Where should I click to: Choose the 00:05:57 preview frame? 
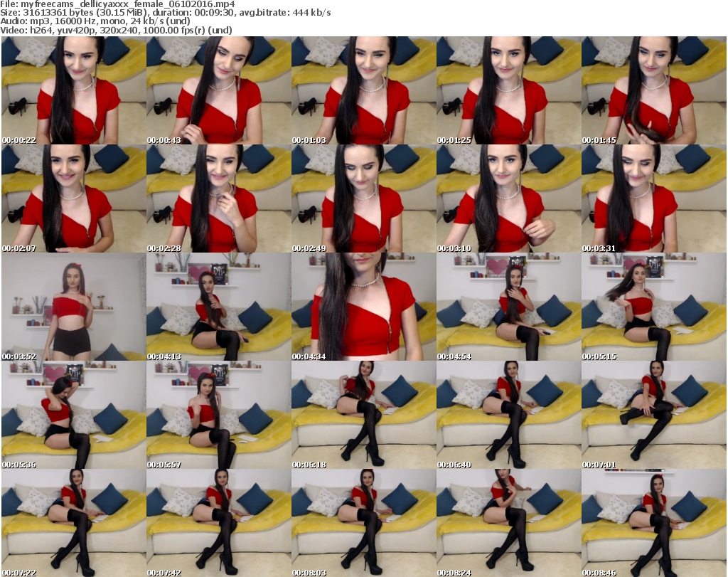219,415
